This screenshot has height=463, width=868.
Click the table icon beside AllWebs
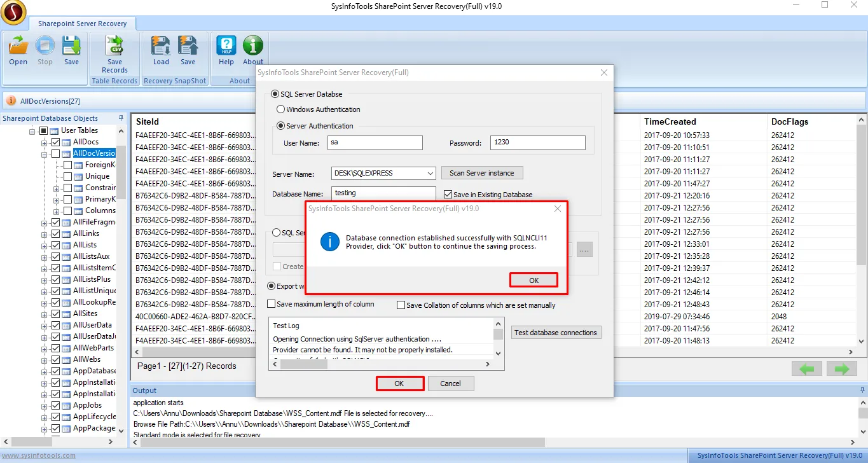[x=67, y=359]
